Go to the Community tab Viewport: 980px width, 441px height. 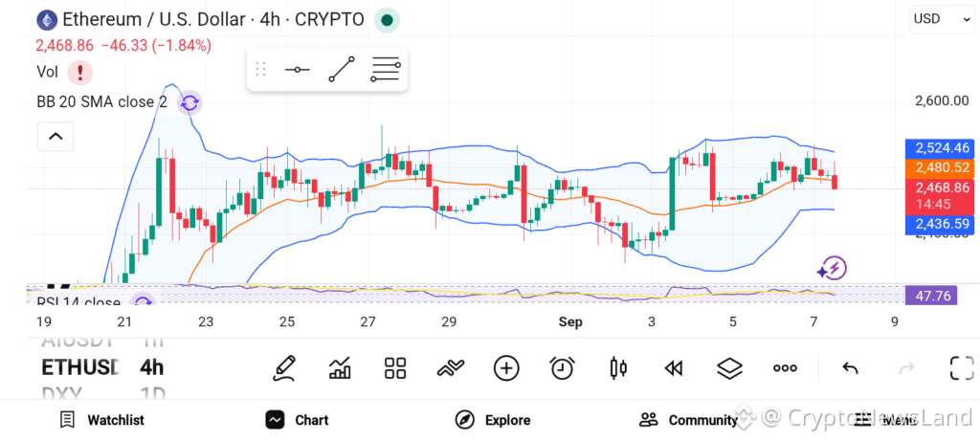(x=689, y=420)
